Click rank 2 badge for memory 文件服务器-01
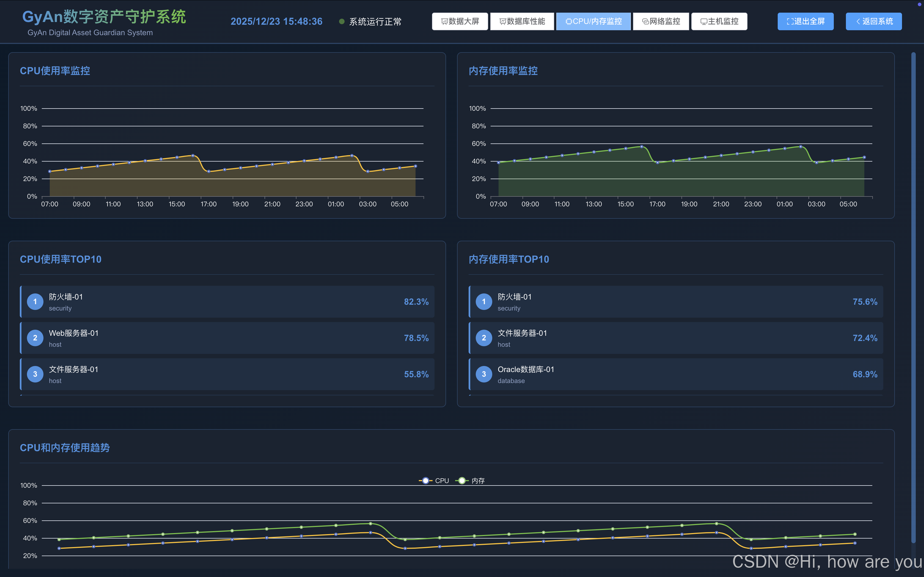This screenshot has width=924, height=577. tap(484, 338)
